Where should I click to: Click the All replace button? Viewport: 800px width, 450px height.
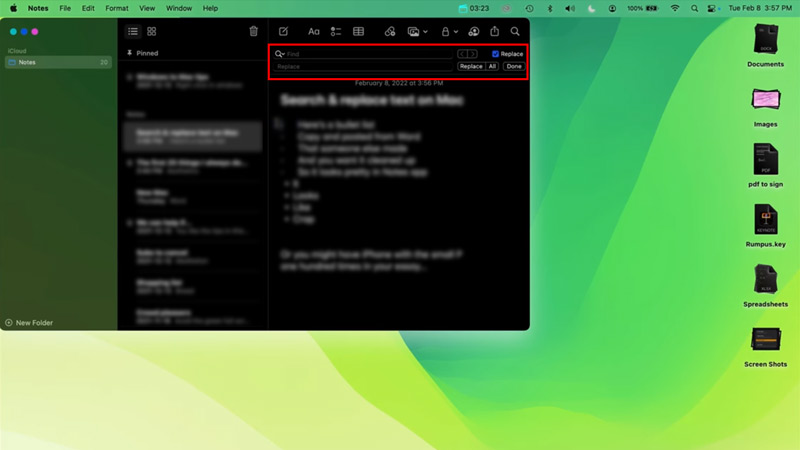click(492, 66)
